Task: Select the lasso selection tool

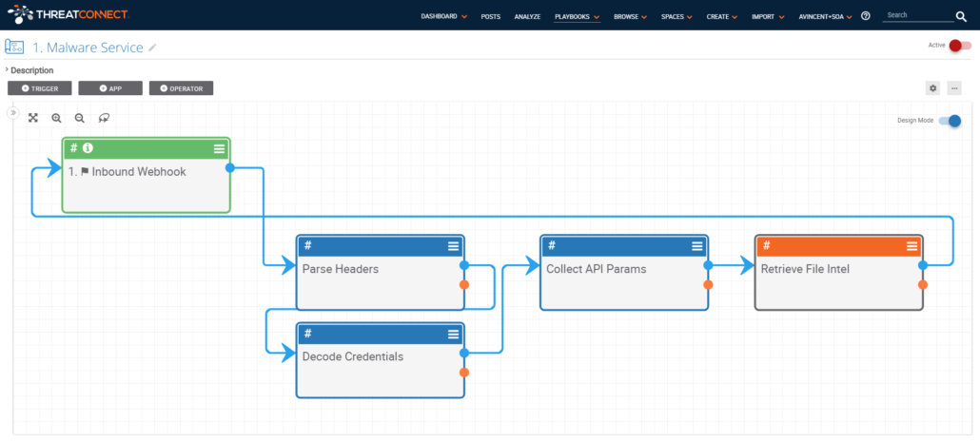Action: pyautogui.click(x=104, y=118)
